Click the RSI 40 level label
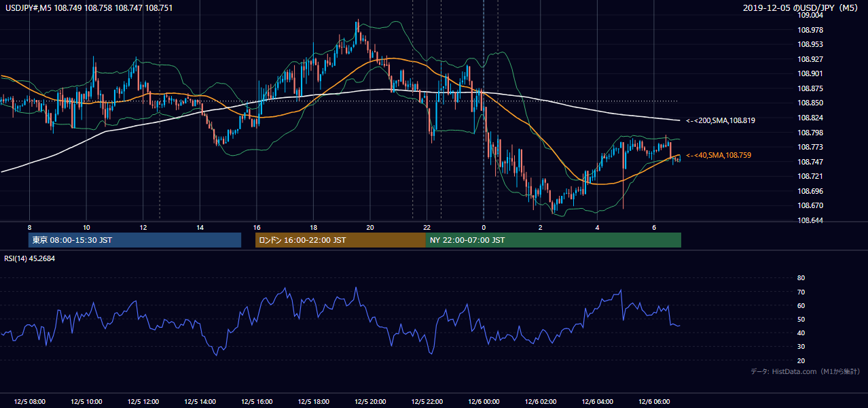The width and height of the screenshot is (868, 408). [801, 333]
